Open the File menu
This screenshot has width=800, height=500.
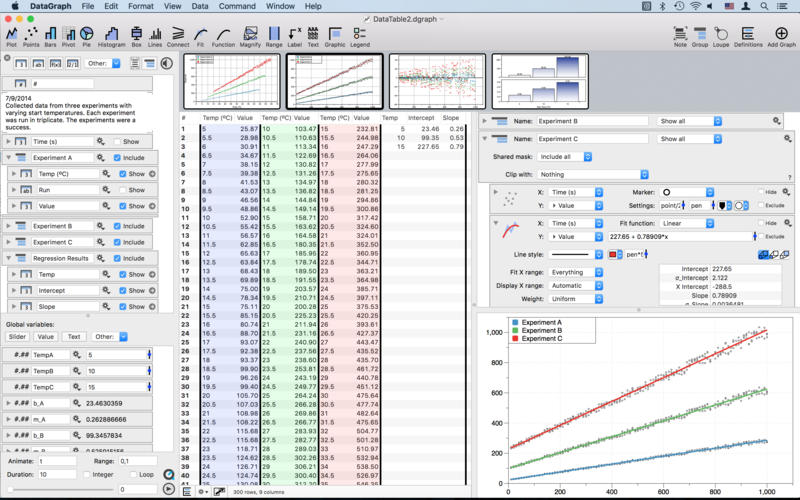(88, 6)
